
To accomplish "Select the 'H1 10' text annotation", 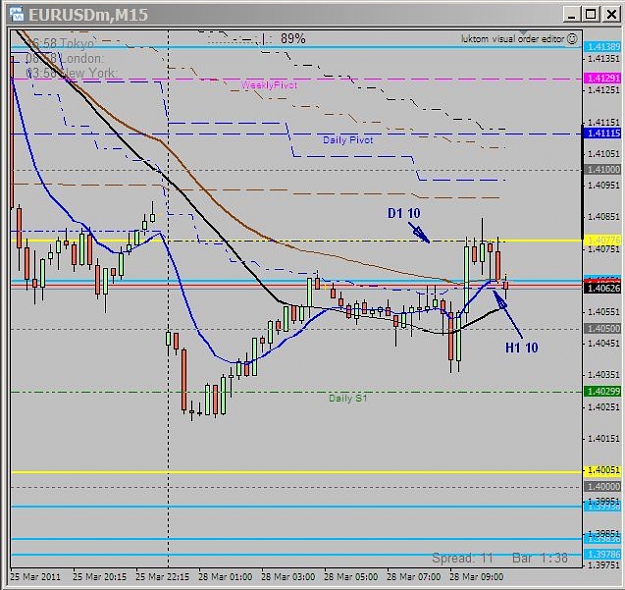I will point(522,348).
